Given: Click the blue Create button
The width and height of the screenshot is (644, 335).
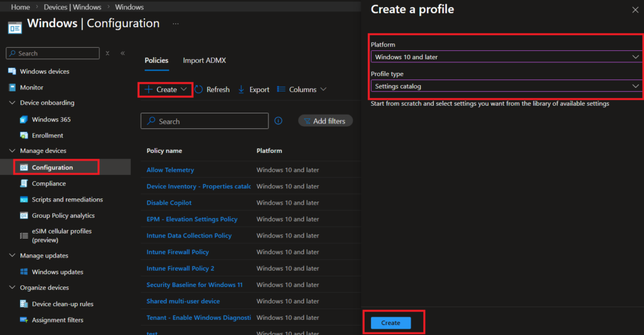Looking at the screenshot, I should 391,322.
